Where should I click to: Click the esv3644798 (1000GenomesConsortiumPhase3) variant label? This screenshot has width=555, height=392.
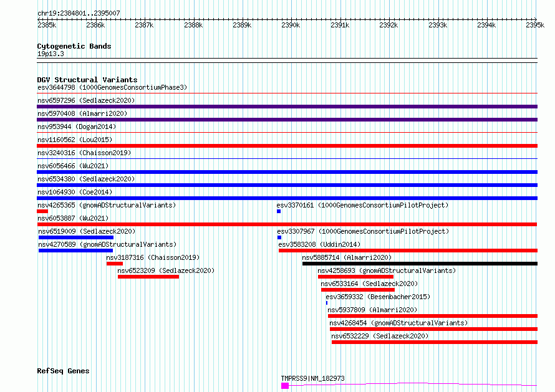point(112,87)
